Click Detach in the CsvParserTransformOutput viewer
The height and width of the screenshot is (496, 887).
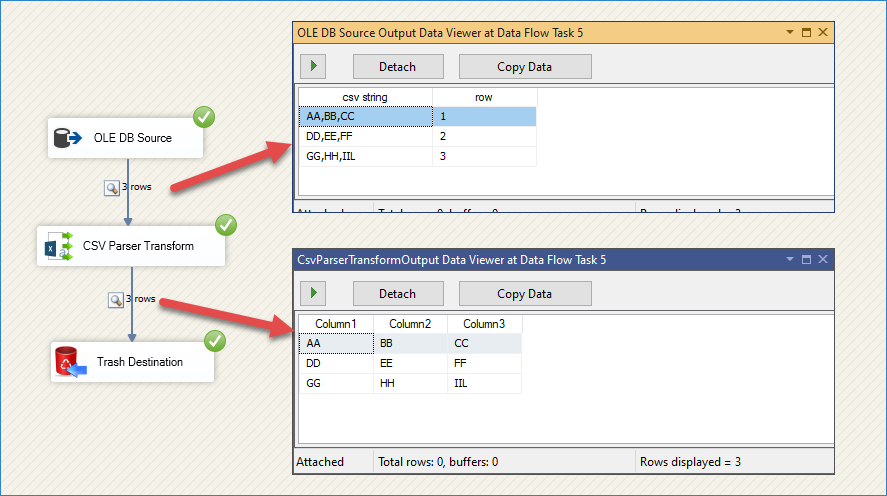pos(397,294)
